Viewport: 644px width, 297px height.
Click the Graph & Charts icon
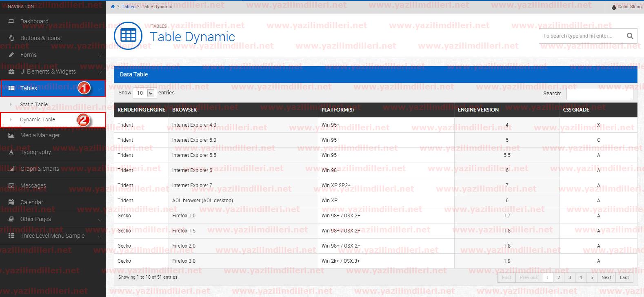pos(11,169)
